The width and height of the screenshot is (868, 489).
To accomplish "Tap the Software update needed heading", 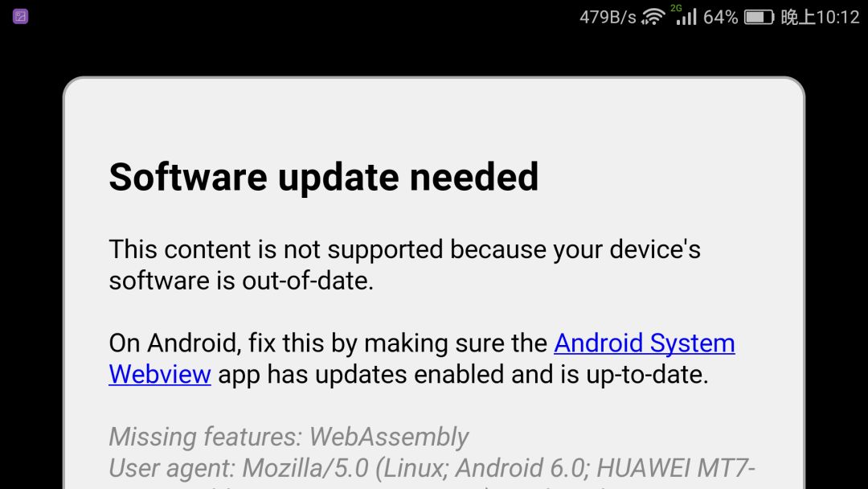I will (324, 177).
